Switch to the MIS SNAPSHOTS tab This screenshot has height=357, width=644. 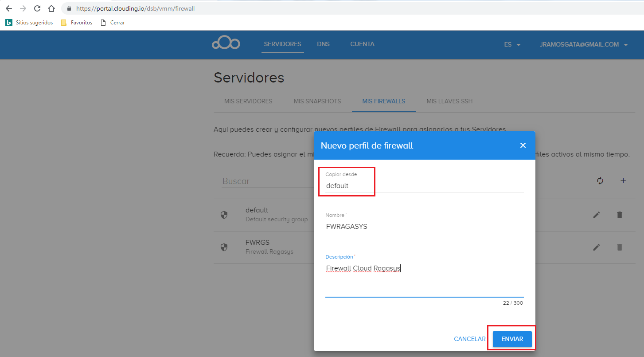click(317, 101)
